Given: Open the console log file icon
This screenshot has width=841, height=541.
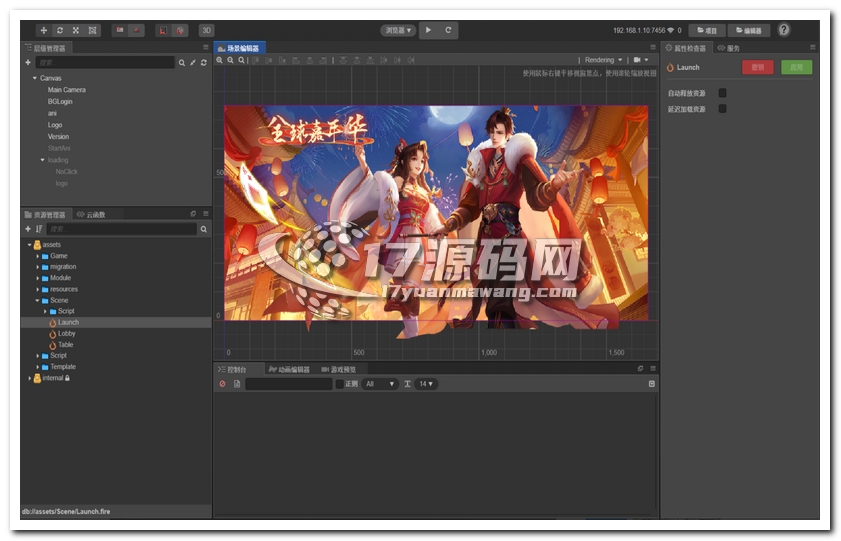Looking at the screenshot, I should click(237, 384).
